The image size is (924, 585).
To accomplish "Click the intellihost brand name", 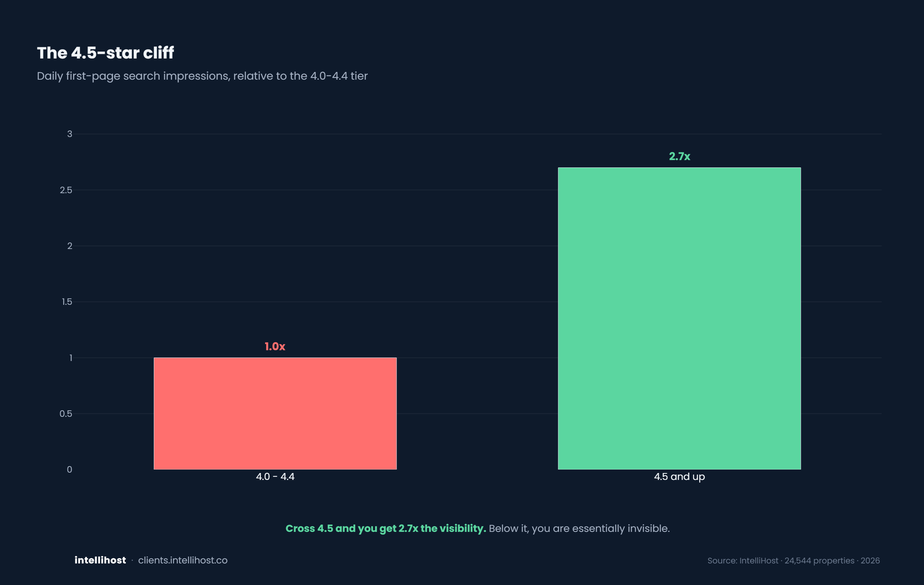I will coord(100,560).
